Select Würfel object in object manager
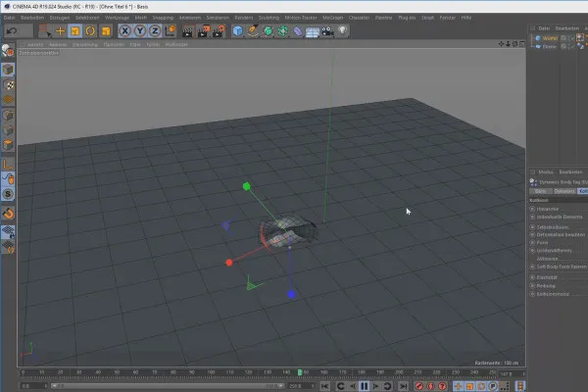 pyautogui.click(x=550, y=38)
